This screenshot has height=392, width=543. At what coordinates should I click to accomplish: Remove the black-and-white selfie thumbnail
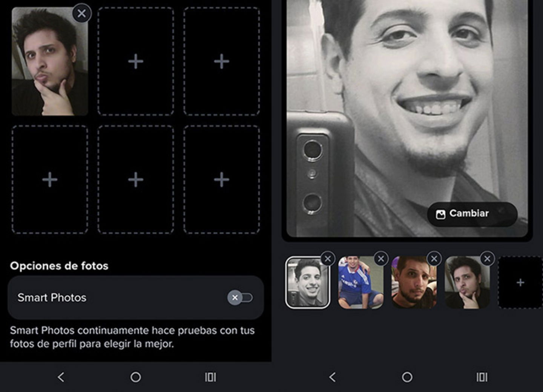coord(328,258)
